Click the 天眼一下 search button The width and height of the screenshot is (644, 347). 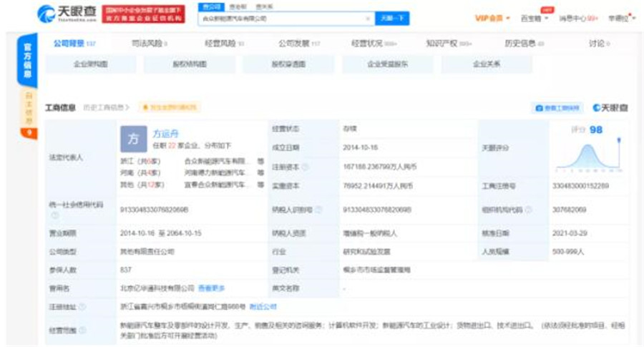tap(392, 19)
